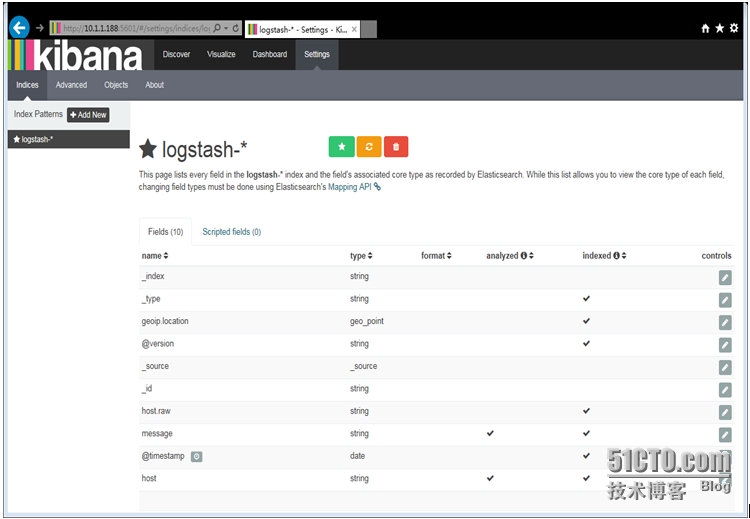Sort the table by name column

point(155,256)
